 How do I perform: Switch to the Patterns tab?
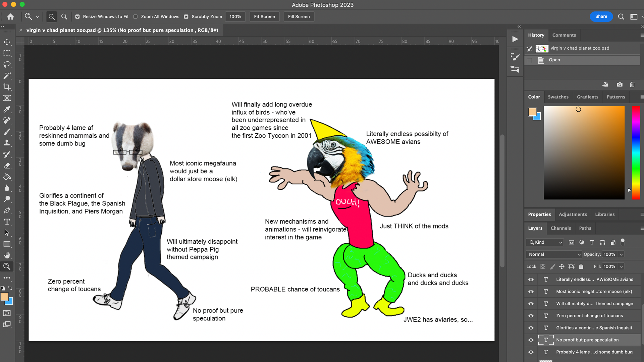click(616, 97)
